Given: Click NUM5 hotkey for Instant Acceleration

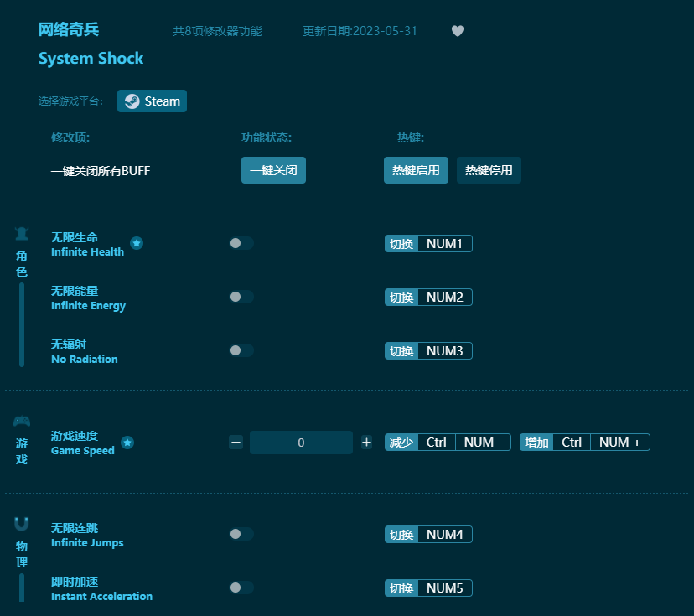Looking at the screenshot, I should pos(445,588).
